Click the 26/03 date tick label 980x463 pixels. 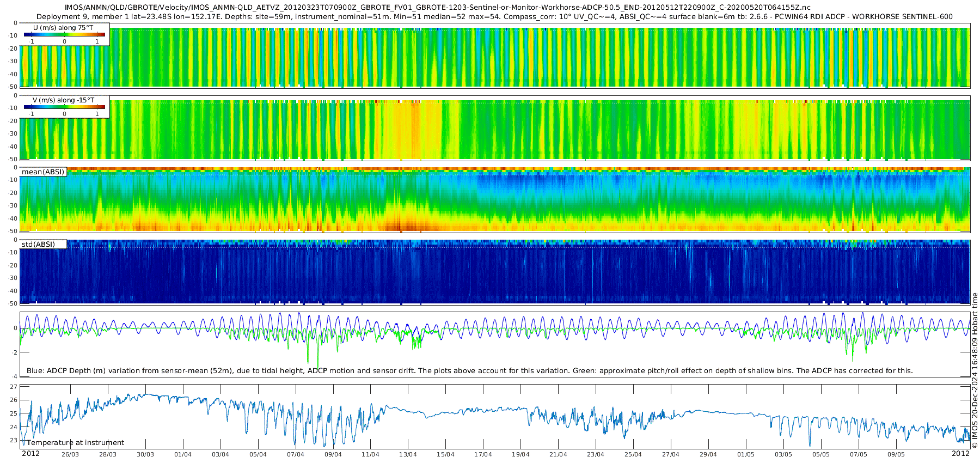tap(70, 454)
